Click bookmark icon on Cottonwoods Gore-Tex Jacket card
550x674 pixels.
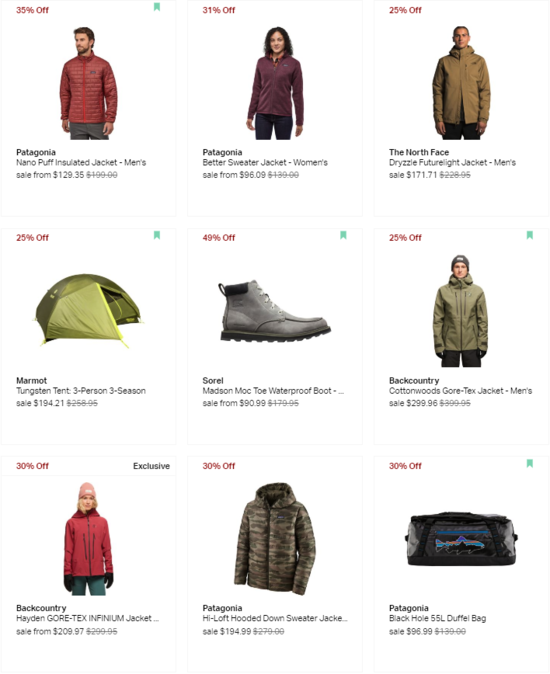pyautogui.click(x=530, y=235)
